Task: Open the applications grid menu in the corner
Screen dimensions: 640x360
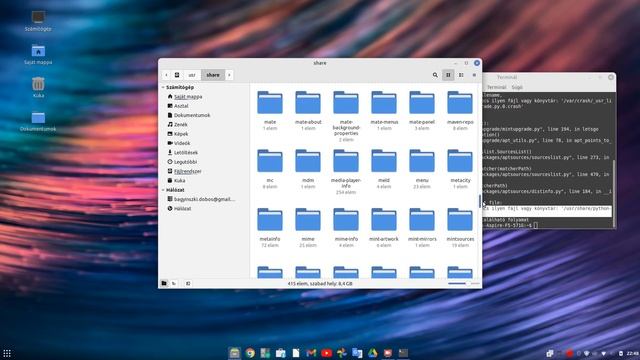Action: coord(7,353)
